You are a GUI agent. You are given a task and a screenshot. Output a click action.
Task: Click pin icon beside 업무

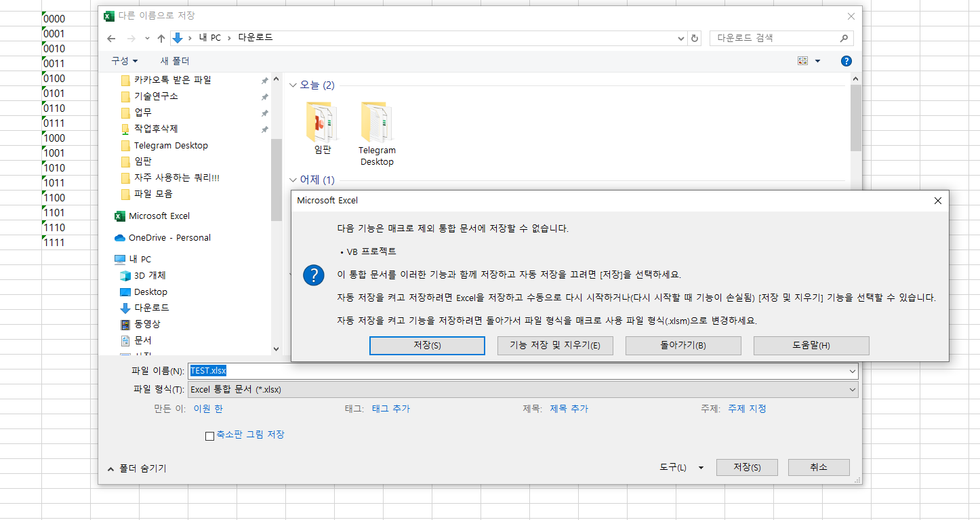264,113
